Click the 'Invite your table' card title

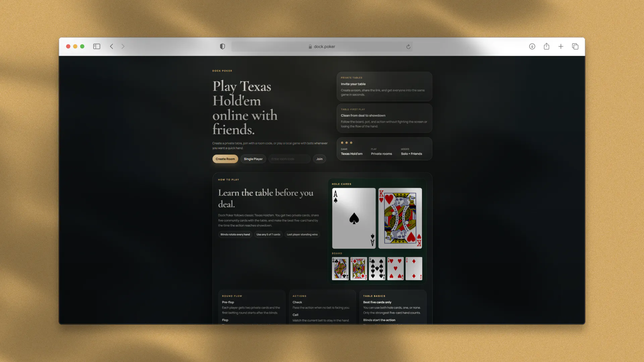(x=353, y=84)
